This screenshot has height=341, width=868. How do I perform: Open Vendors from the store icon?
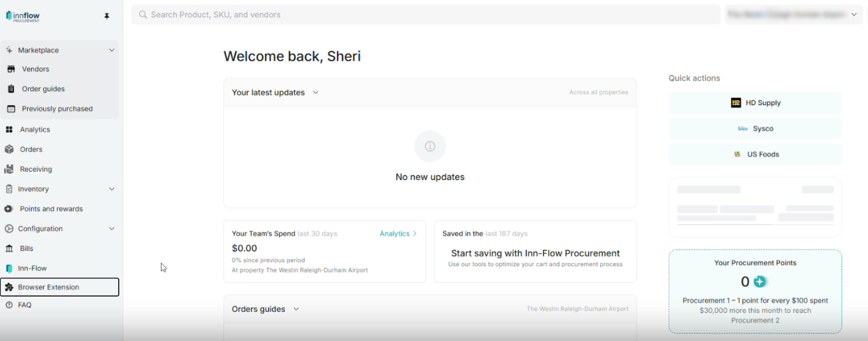point(11,69)
